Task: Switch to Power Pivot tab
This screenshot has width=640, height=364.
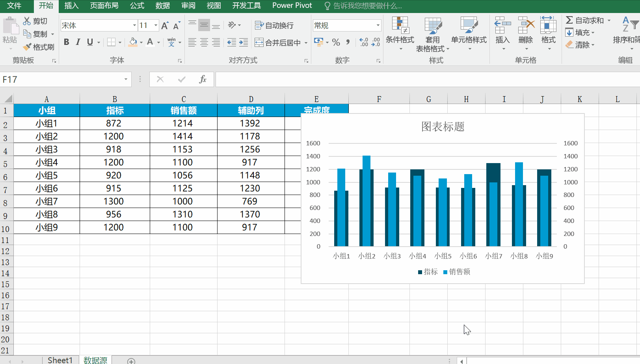Action: coord(292,6)
